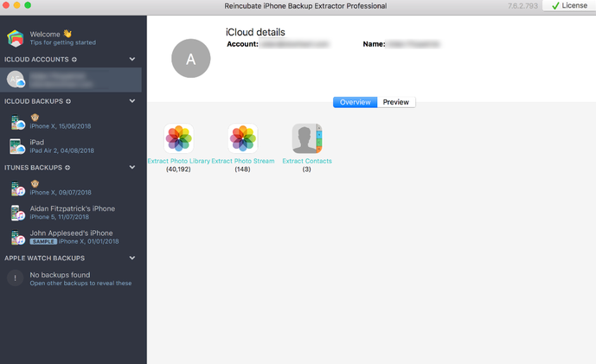The height and width of the screenshot is (364, 596).
Task: Click the '(3)' contacts count
Action: click(307, 169)
